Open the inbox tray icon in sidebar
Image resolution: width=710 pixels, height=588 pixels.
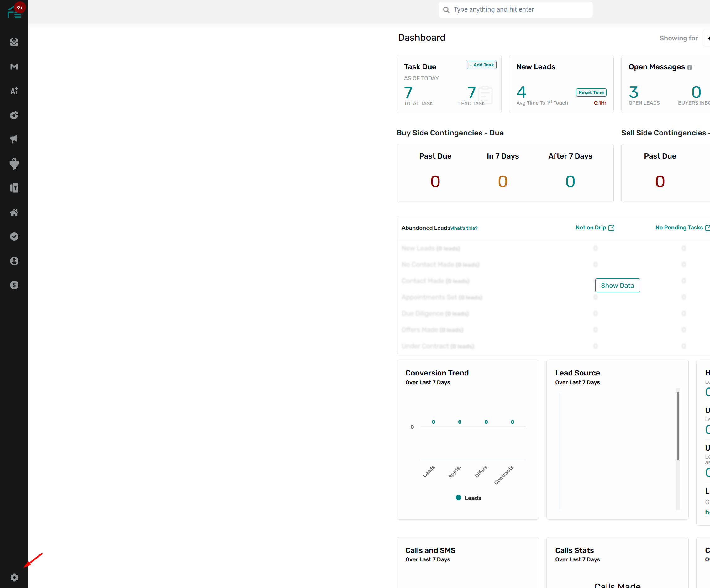point(14,42)
